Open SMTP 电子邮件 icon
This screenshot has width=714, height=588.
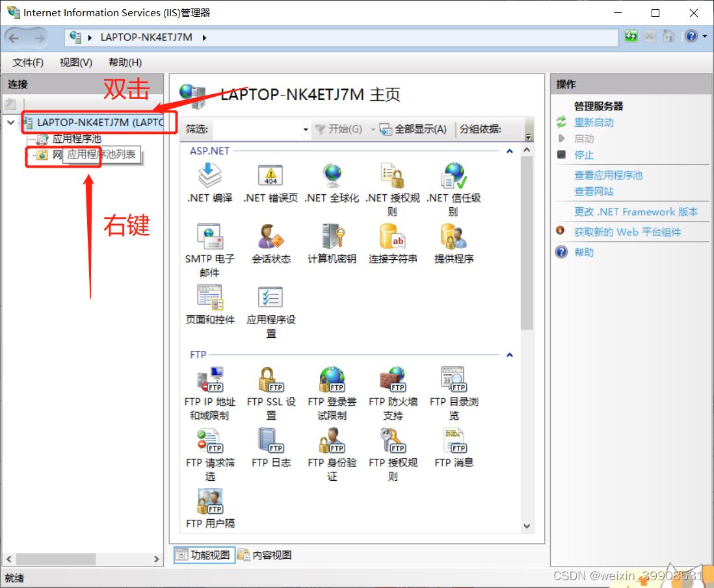point(210,236)
